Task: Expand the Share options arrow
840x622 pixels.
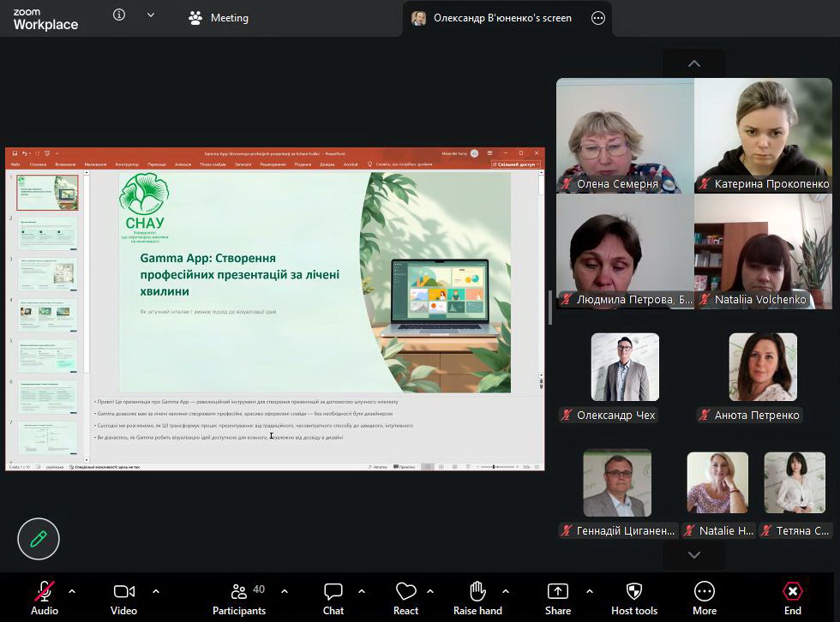Action: tap(590, 591)
